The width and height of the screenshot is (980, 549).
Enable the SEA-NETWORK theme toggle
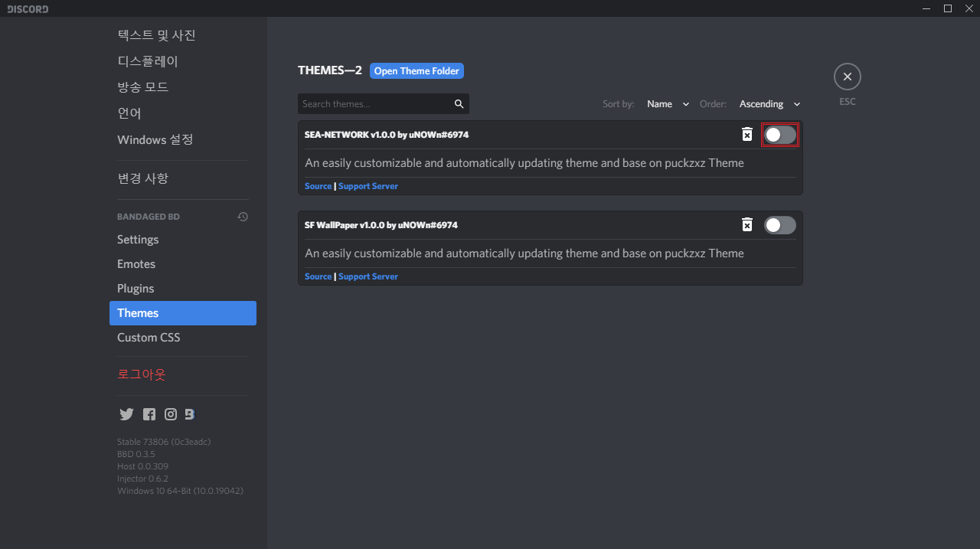tap(780, 135)
